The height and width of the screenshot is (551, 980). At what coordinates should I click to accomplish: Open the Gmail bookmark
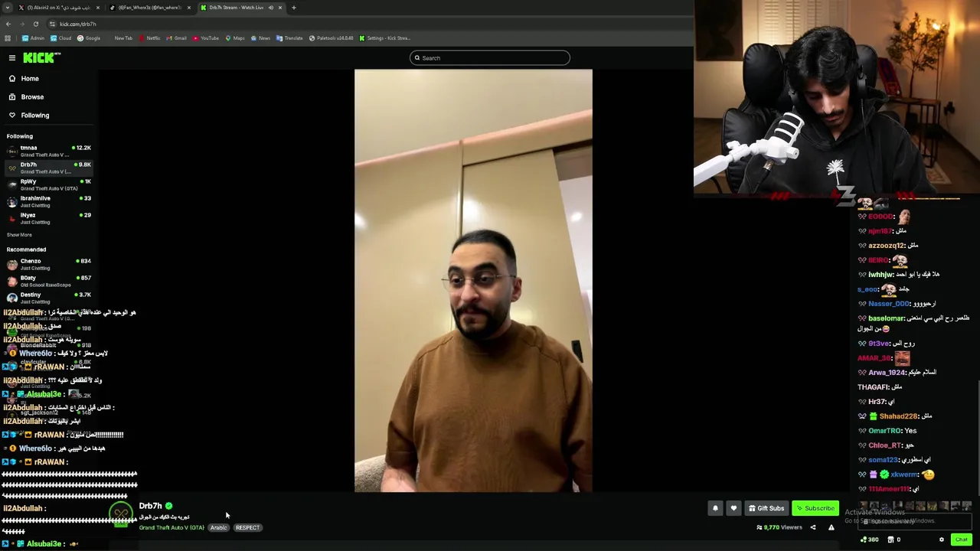(x=177, y=38)
